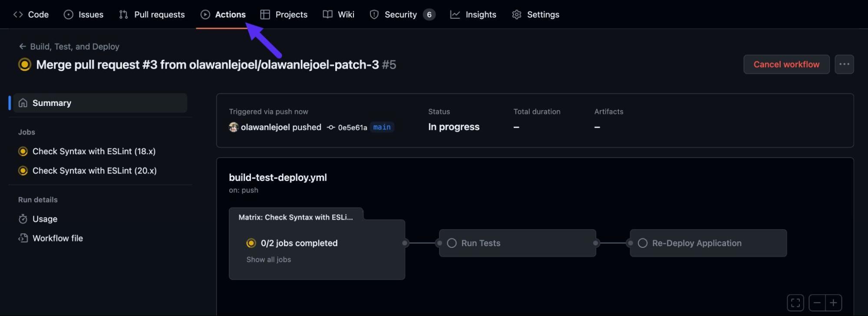The image size is (868, 316).
Task: Click the home icon beside Summary
Action: pyautogui.click(x=23, y=103)
